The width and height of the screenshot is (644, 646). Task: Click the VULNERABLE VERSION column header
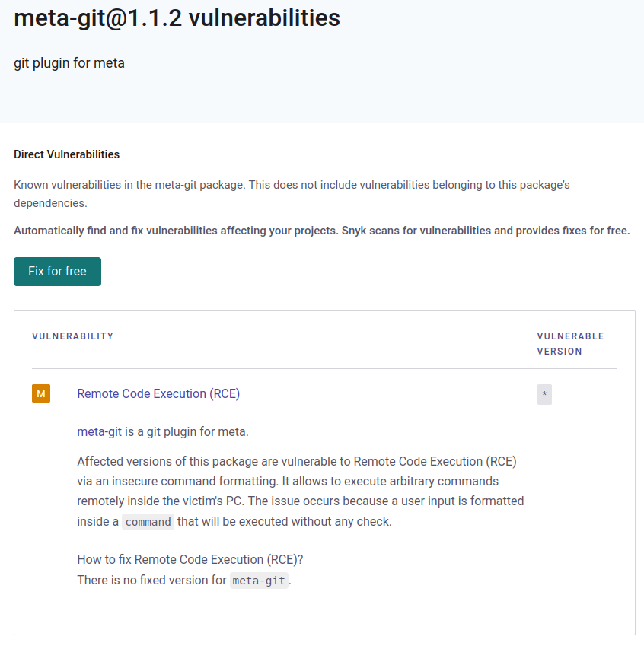tap(570, 343)
